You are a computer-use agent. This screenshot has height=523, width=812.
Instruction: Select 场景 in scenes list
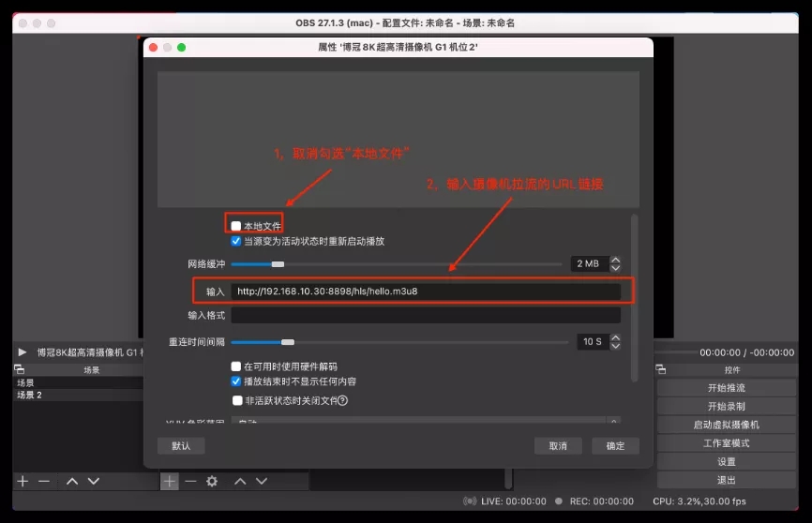click(x=78, y=382)
